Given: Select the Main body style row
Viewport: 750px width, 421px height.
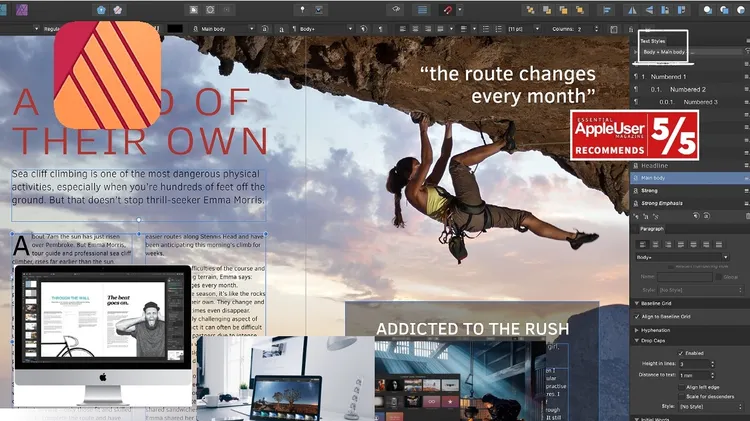Looking at the screenshot, I should tap(689, 178).
